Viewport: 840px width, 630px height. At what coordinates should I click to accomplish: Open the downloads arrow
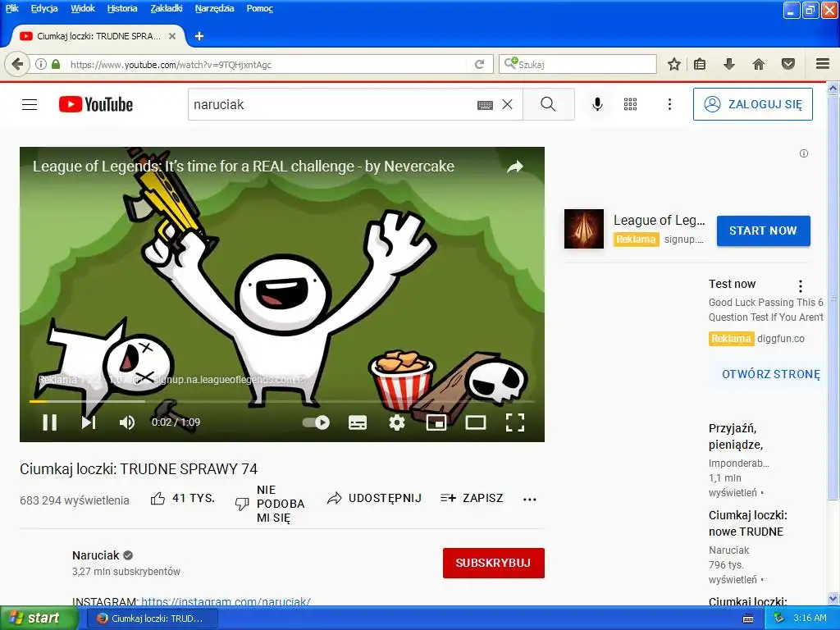[728, 64]
